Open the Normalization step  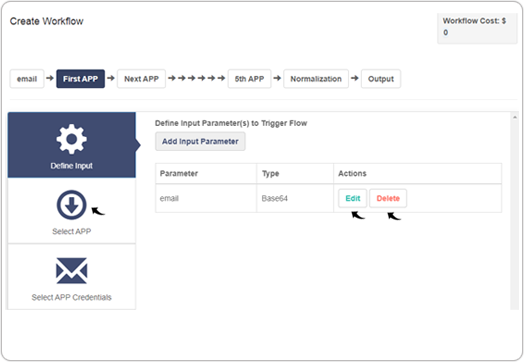pos(316,79)
